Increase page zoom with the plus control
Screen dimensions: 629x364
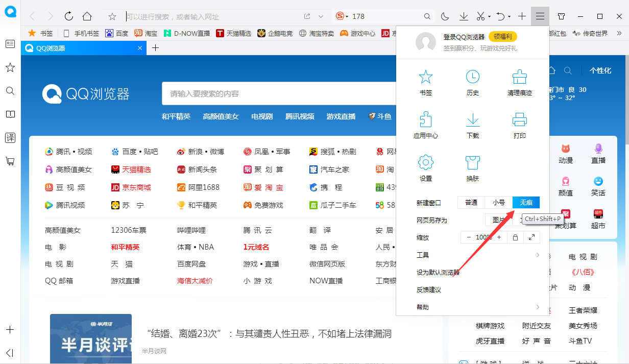click(x=499, y=237)
